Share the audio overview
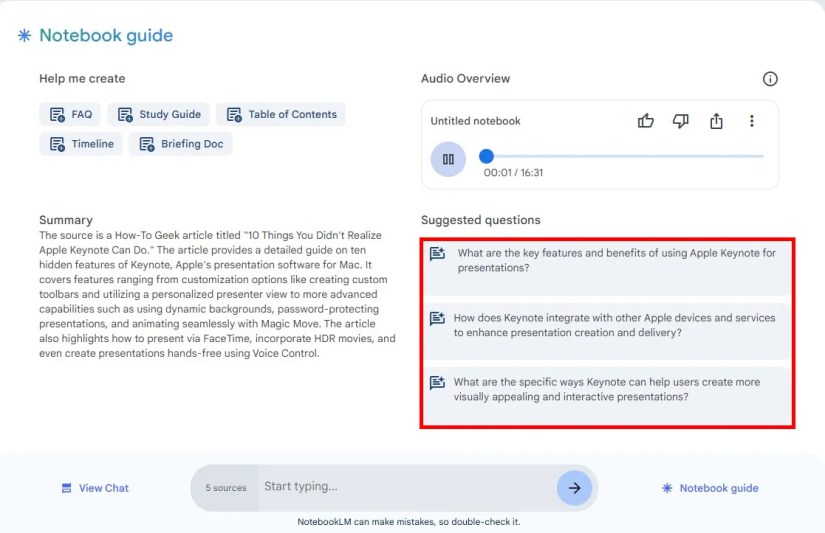Image resolution: width=825 pixels, height=533 pixels. click(716, 121)
